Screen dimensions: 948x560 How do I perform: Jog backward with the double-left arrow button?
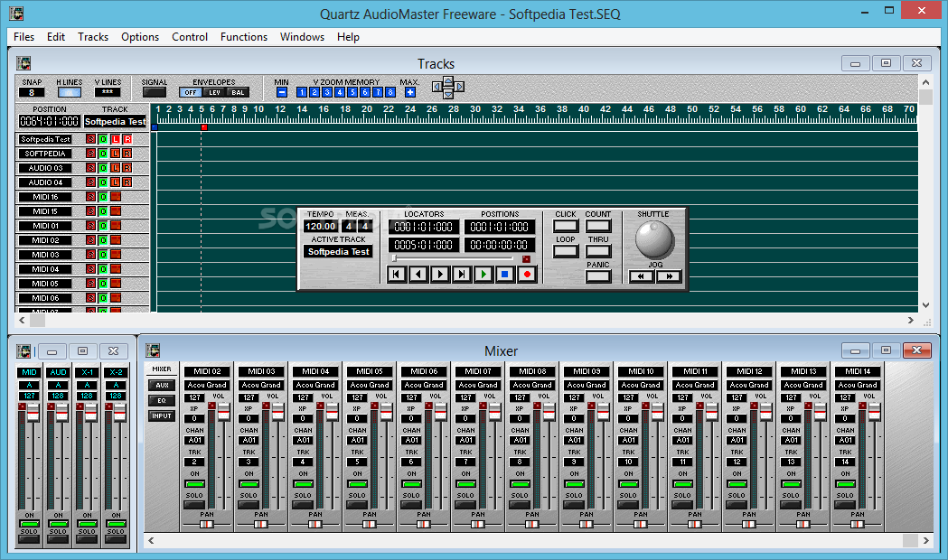(x=641, y=276)
